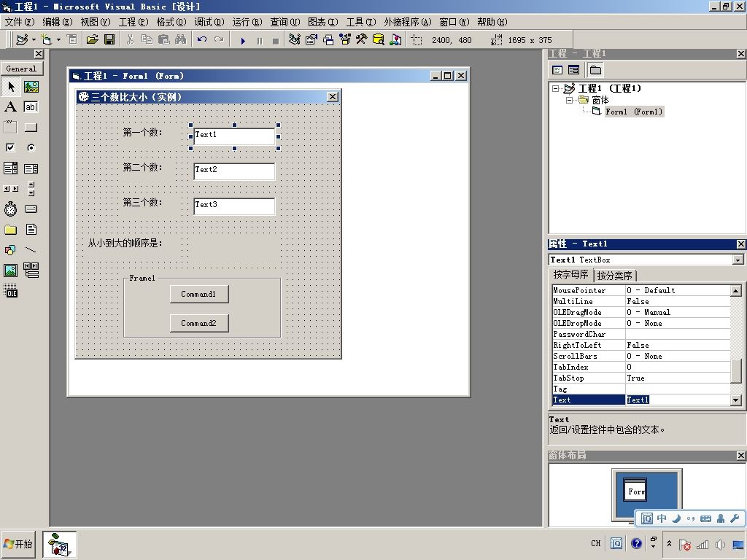Select the Label tool in toolbox
Viewport: 747px width, 560px height.
[10, 106]
